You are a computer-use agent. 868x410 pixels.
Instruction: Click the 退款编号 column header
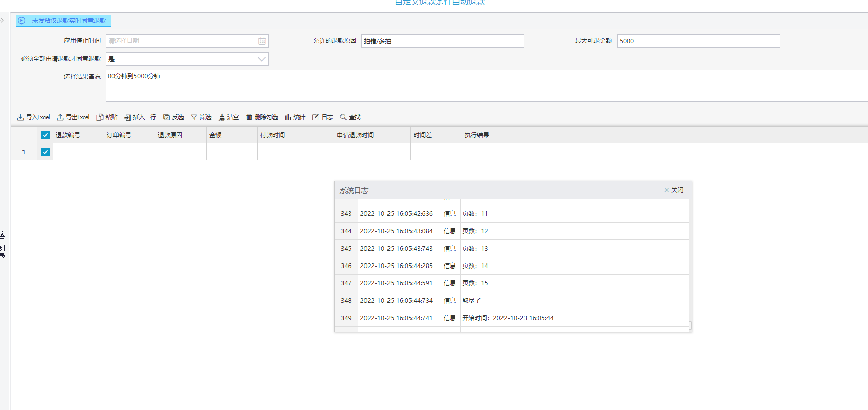79,135
